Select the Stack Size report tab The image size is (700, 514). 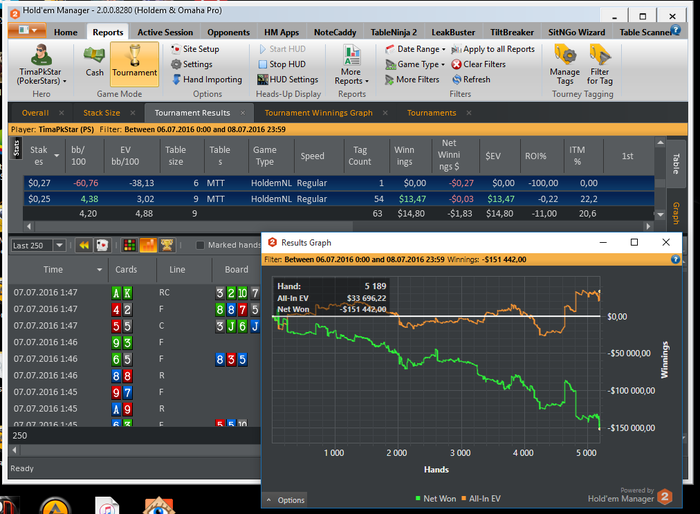pos(102,113)
